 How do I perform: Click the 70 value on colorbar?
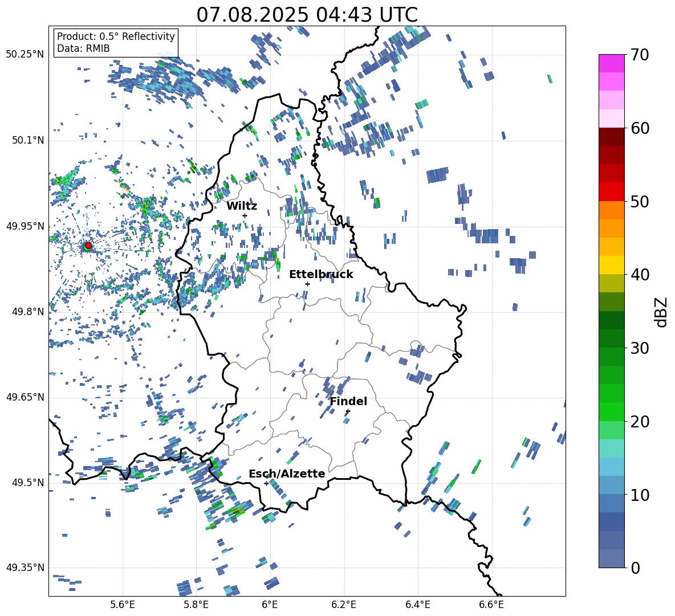pyautogui.click(x=640, y=55)
